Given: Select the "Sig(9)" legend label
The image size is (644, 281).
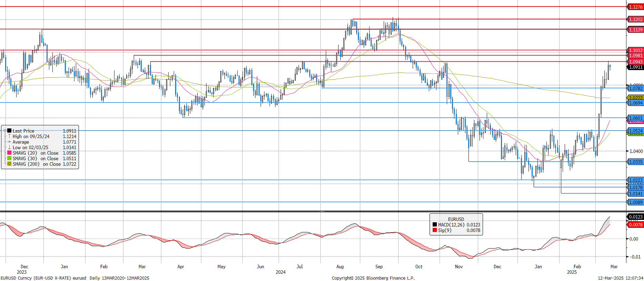Looking at the screenshot, I should tap(445, 230).
